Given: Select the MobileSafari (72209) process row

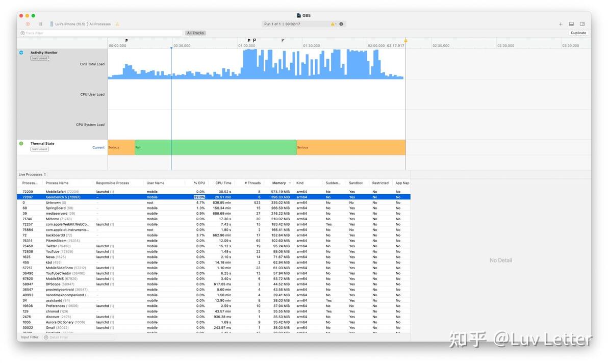Looking at the screenshot, I should [214, 192].
